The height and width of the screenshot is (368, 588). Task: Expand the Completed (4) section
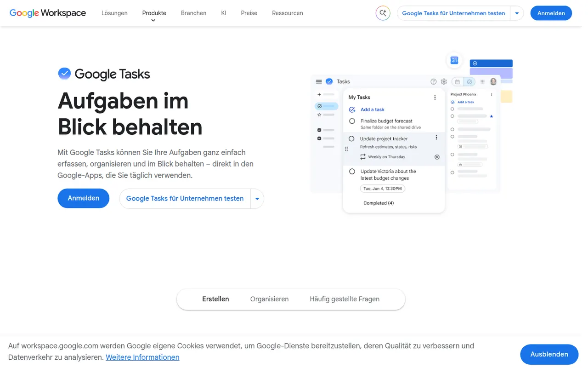point(379,203)
